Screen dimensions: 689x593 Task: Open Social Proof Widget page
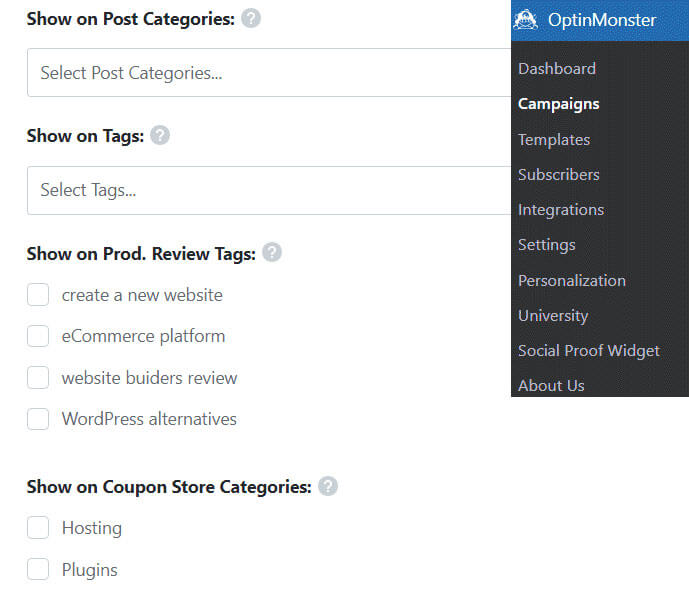tap(589, 351)
